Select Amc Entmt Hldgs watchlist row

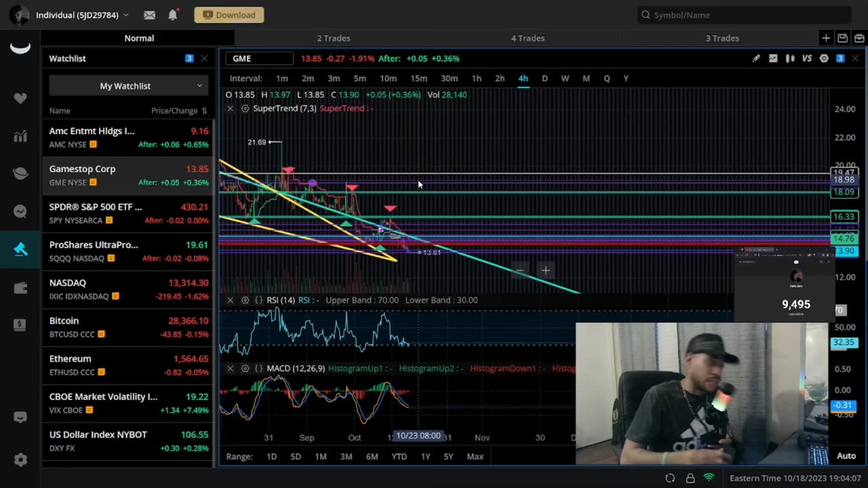[x=128, y=137]
